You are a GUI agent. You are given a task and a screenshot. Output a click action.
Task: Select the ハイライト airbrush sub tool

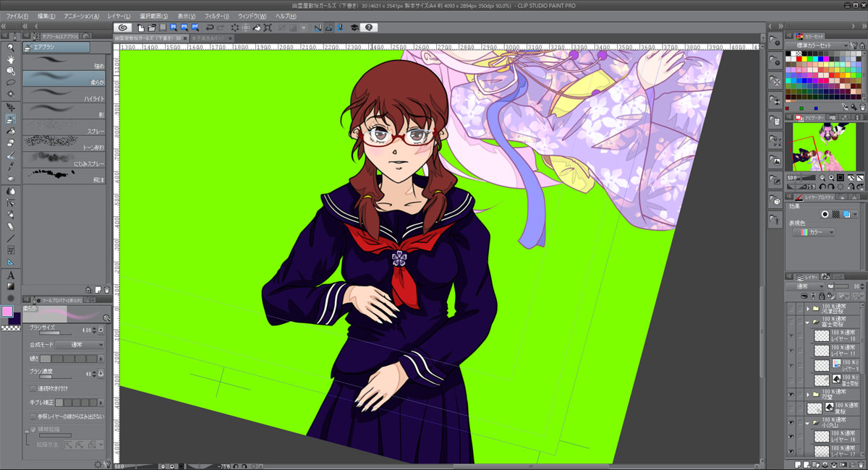point(64,96)
